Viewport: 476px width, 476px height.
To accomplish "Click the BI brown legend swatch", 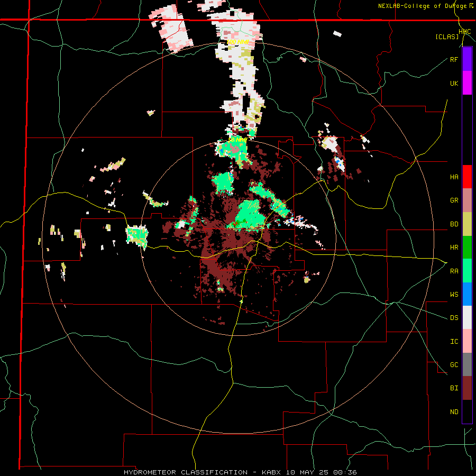I will [x=467, y=388].
